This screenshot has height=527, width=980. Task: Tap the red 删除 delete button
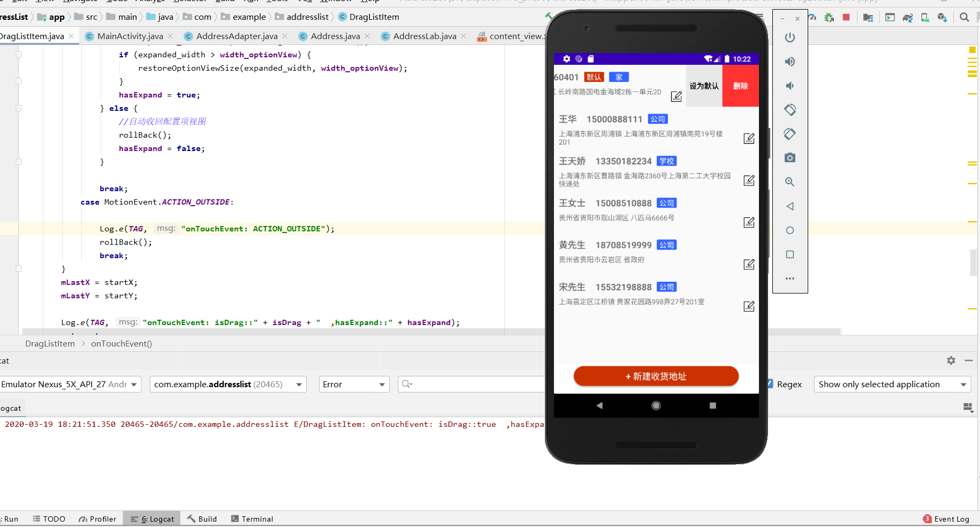coord(741,86)
